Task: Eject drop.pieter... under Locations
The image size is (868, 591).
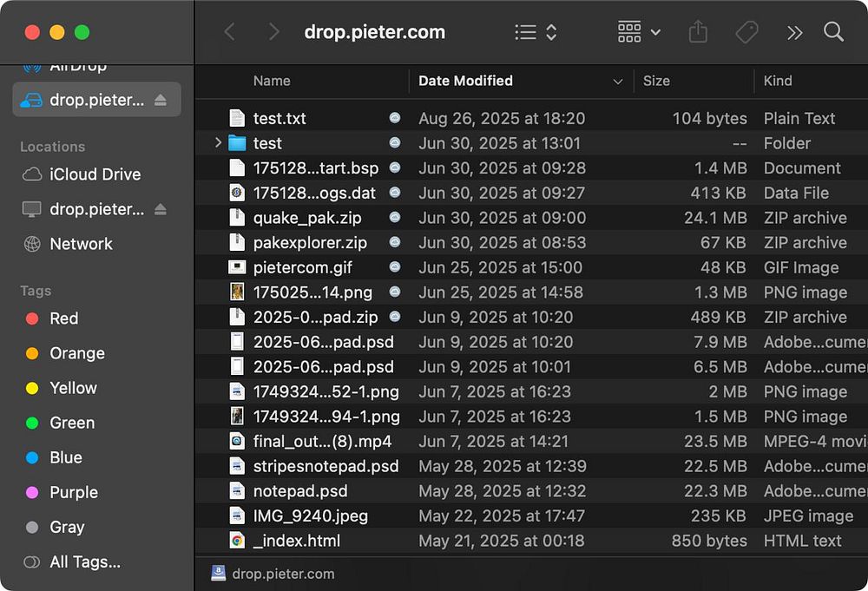Action: (x=161, y=209)
